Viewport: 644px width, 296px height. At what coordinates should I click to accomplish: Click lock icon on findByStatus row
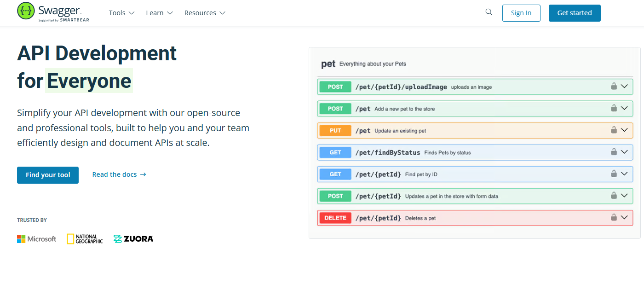[614, 151]
